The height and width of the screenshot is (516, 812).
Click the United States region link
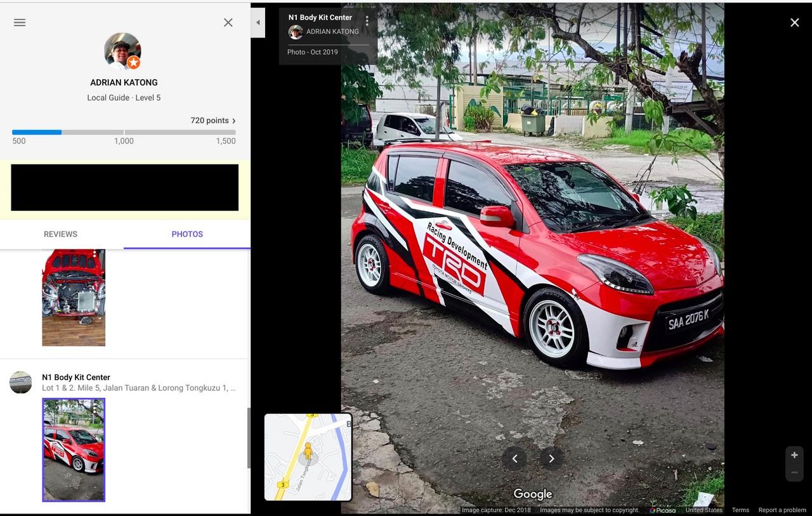704,510
